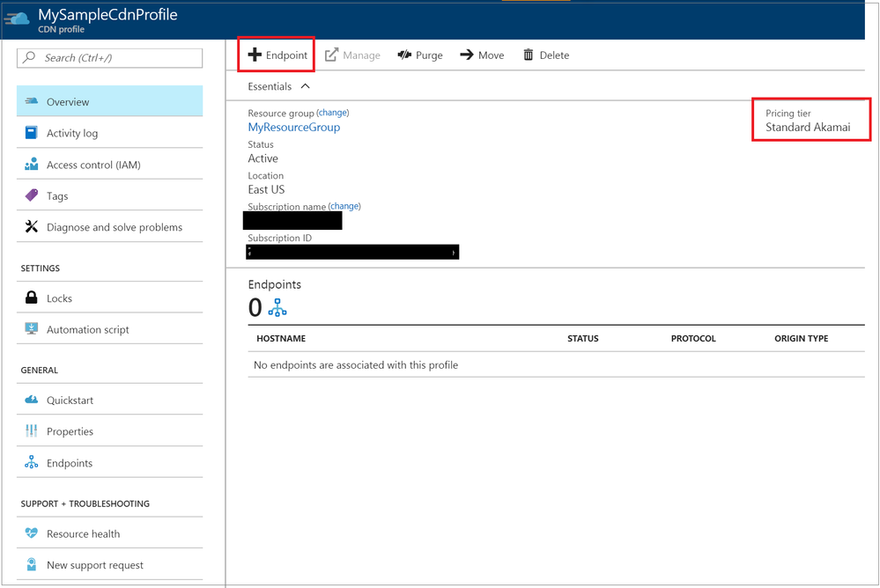Click the Access control people icon
Screen dimensions: 880x588
32,164
